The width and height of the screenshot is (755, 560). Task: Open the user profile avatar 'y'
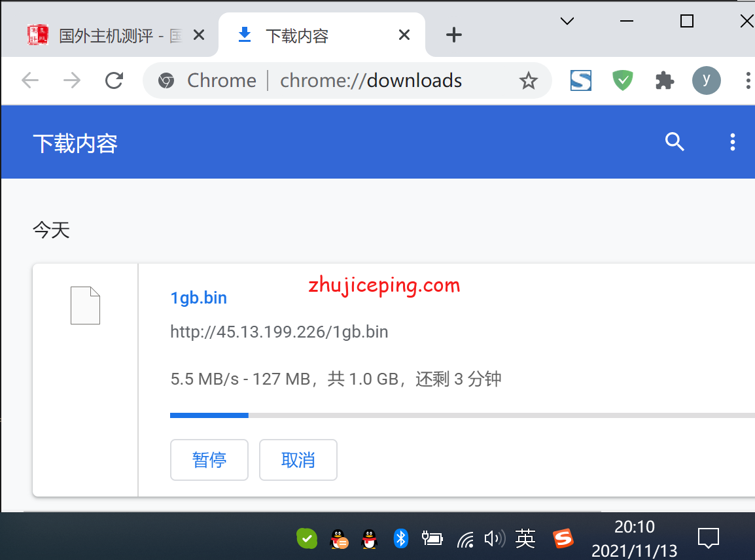coord(706,80)
